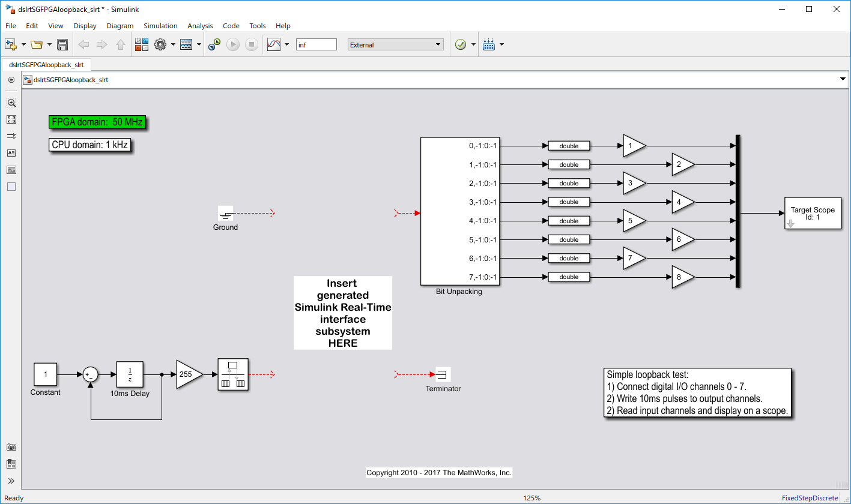
Task: Click Fit to View icon
Action: [11, 119]
